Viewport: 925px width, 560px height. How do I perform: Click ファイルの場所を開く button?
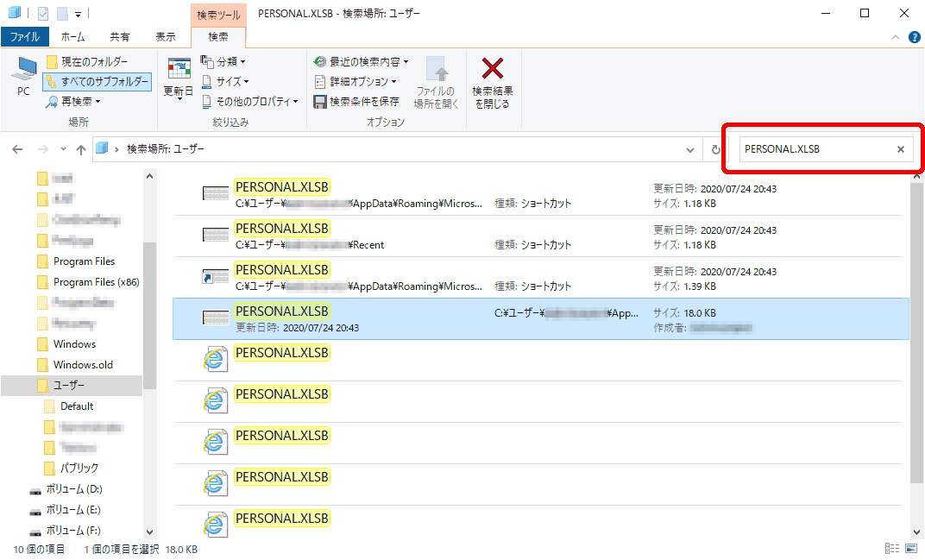coord(436,83)
